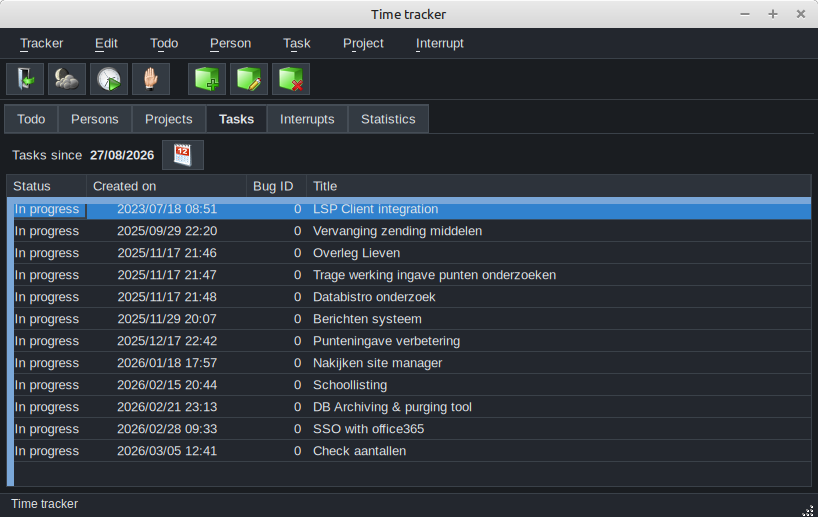Click In progress status of Overleg Lieven row
This screenshot has width=818, height=517.
click(46, 253)
